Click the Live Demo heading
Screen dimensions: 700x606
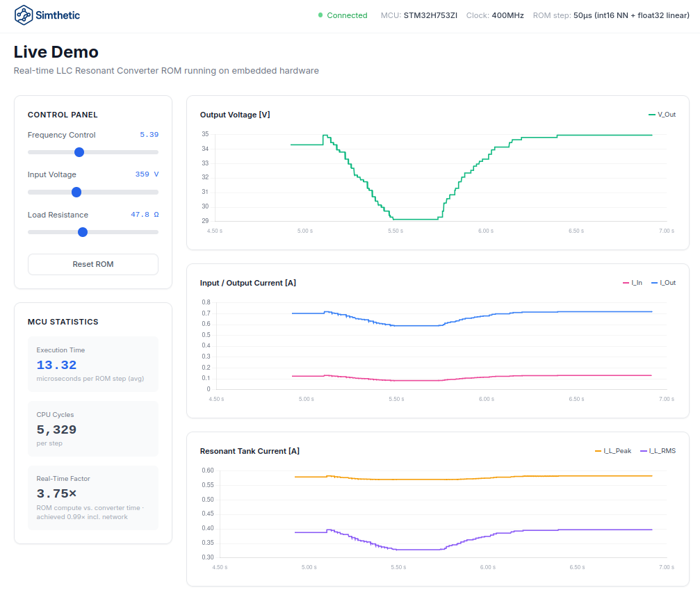[56, 51]
